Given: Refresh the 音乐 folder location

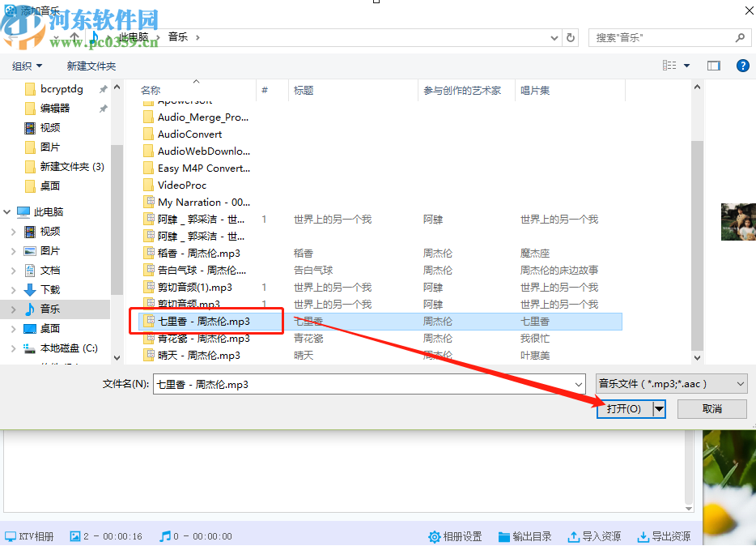Looking at the screenshot, I should (571, 37).
